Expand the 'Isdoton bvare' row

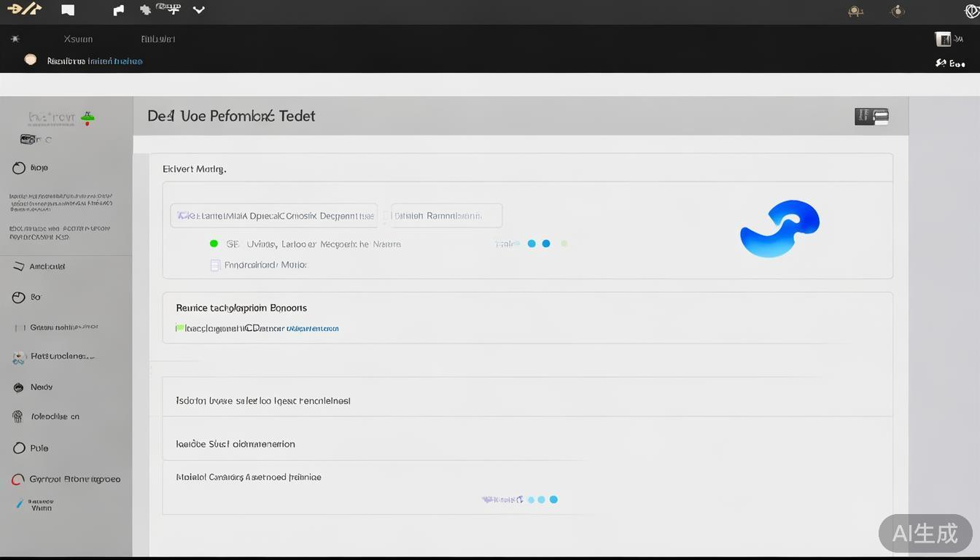click(526, 400)
